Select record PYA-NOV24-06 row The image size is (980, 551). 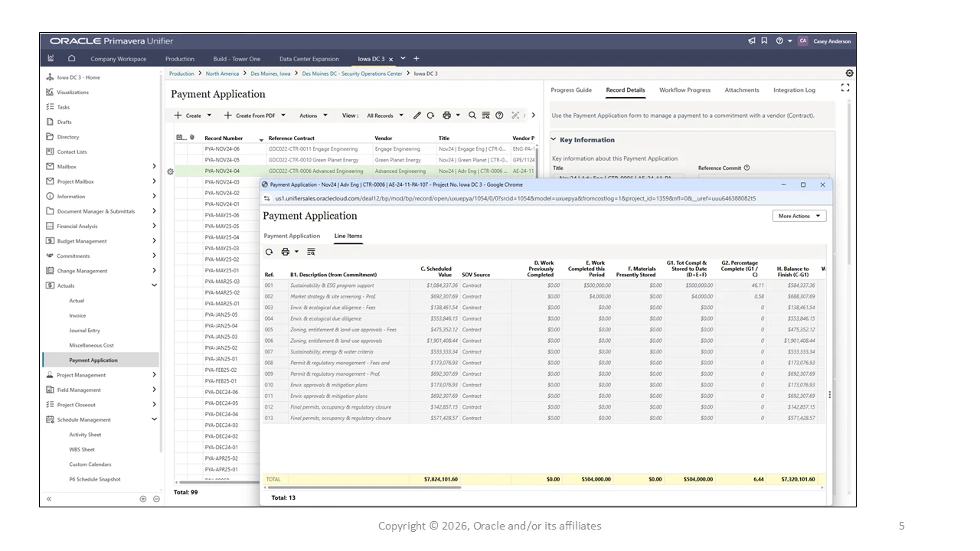354,148
